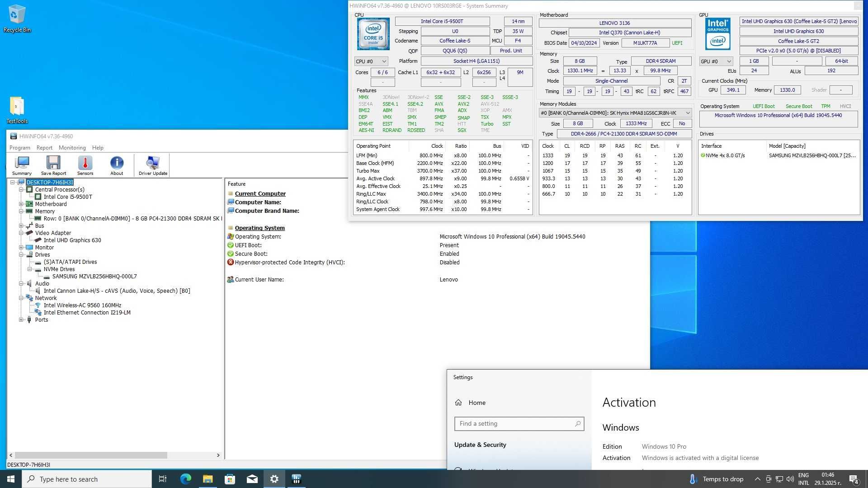Screen dimensions: 868x488
Task: Select the TestTools folder on desktop
Action: (x=17, y=110)
